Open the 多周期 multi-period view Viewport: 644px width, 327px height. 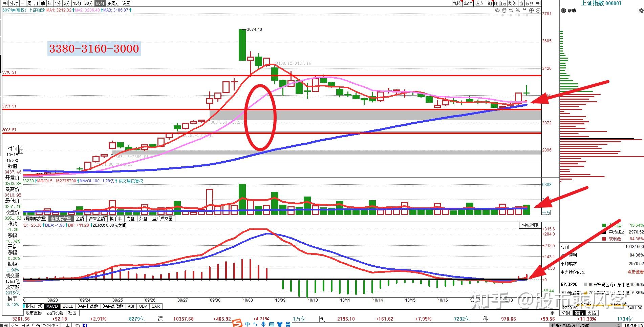[113, 3]
